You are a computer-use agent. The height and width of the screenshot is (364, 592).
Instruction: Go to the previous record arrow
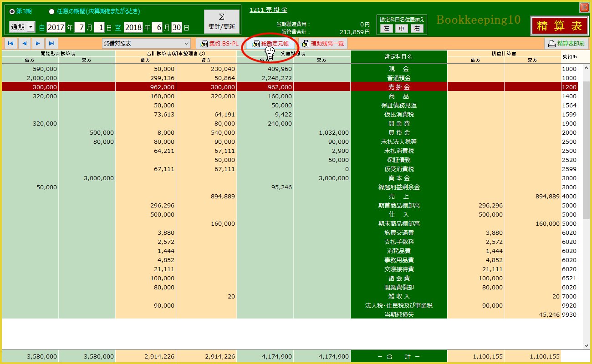(x=24, y=43)
